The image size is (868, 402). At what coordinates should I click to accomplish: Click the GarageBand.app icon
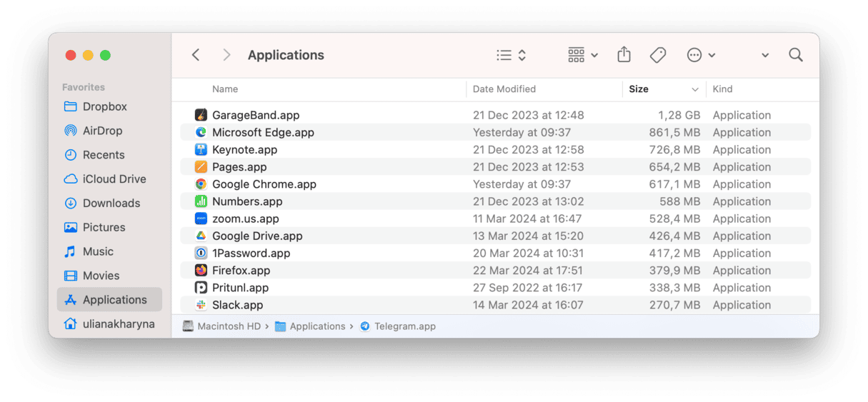(201, 115)
